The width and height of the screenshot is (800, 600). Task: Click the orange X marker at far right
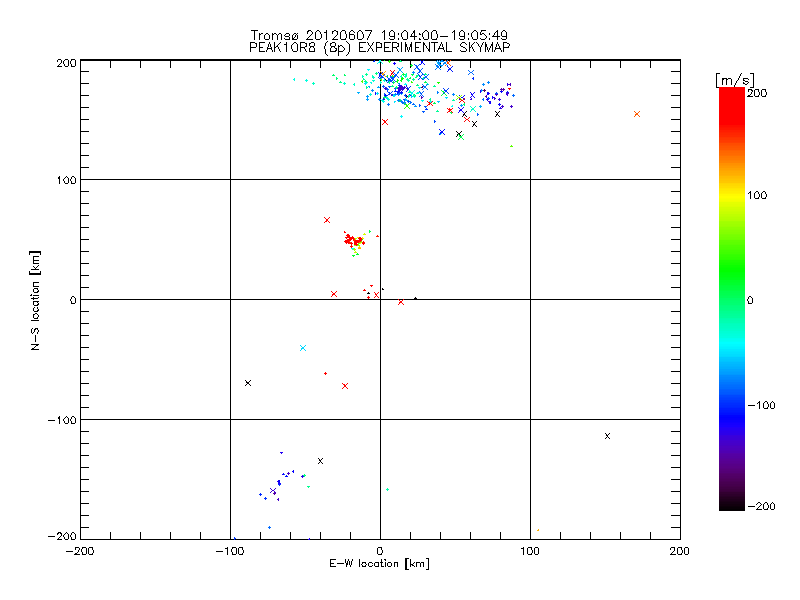(x=637, y=114)
